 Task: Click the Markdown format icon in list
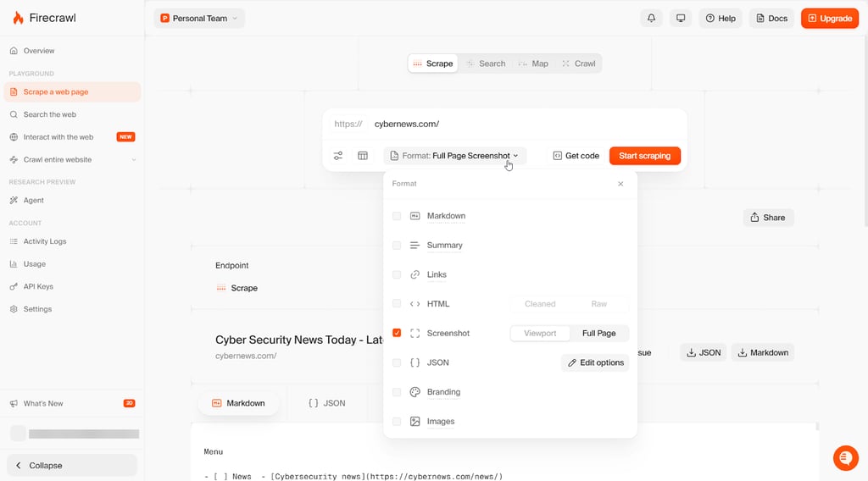[415, 216]
